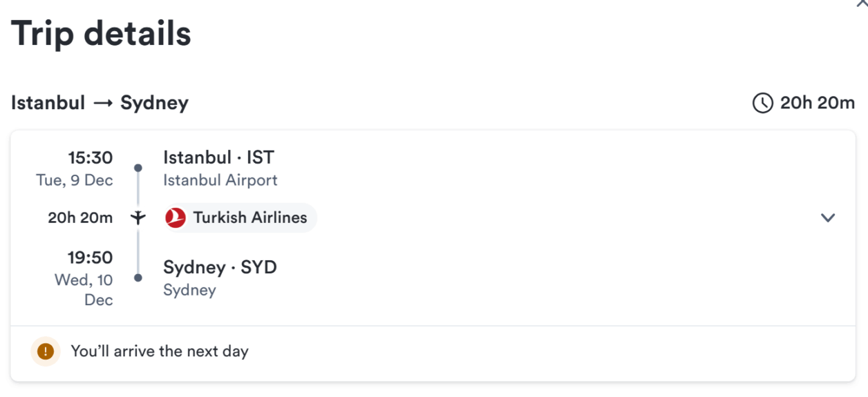Click the departure dot on the timeline
Viewport: 868px width, 397px height.
138,168
